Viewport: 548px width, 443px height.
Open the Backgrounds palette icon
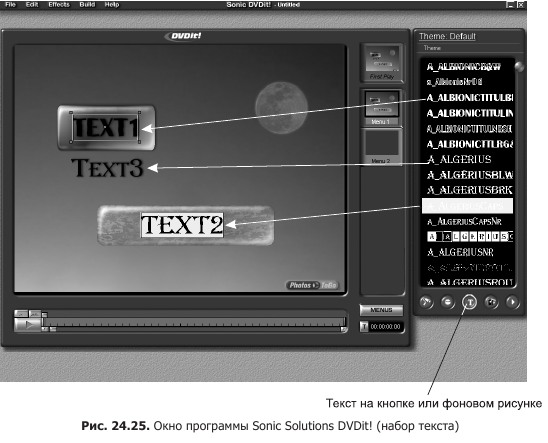click(x=427, y=302)
